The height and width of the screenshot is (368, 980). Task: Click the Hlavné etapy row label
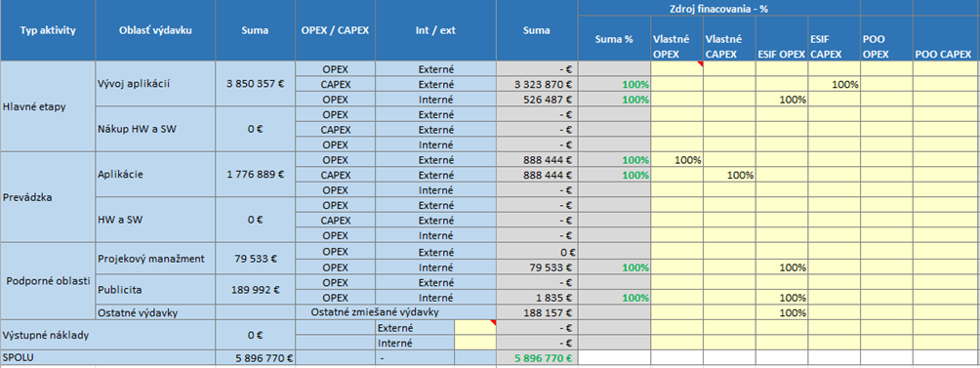[48, 106]
